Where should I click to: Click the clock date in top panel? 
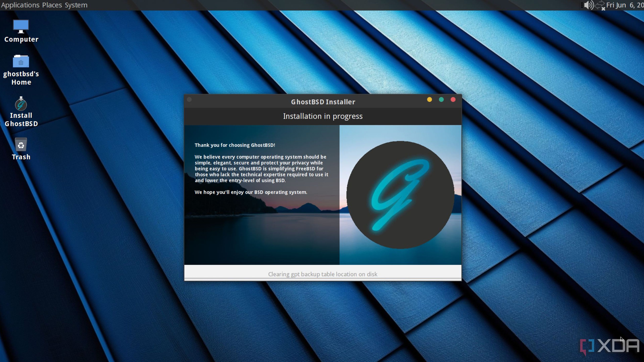(x=625, y=5)
